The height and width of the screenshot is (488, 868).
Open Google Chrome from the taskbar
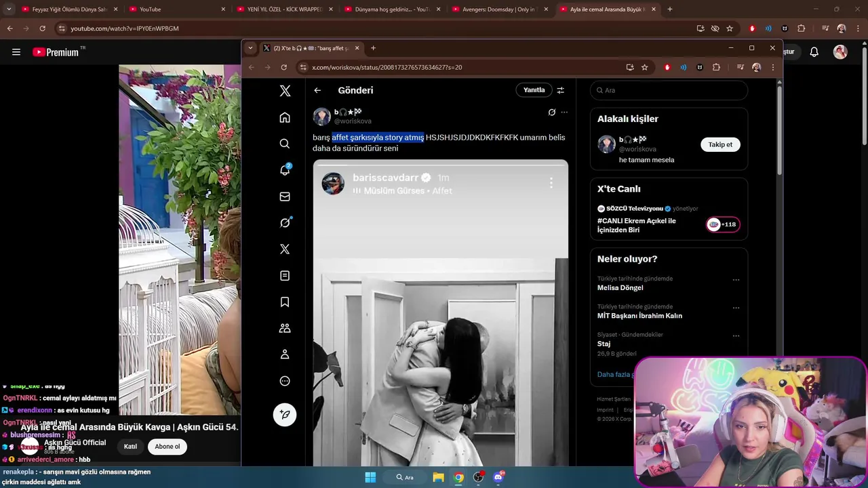459,477
